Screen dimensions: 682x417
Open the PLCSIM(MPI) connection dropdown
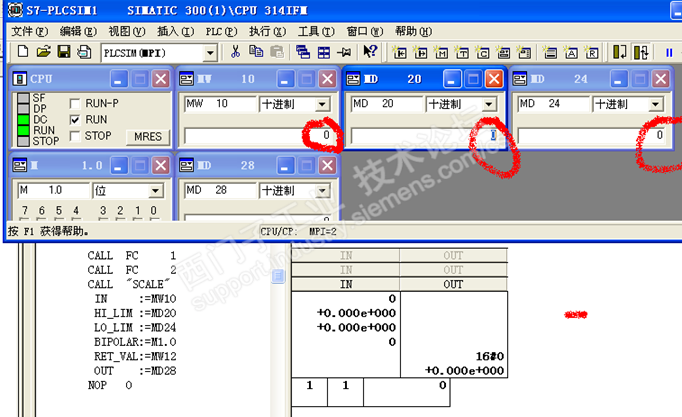(211, 53)
